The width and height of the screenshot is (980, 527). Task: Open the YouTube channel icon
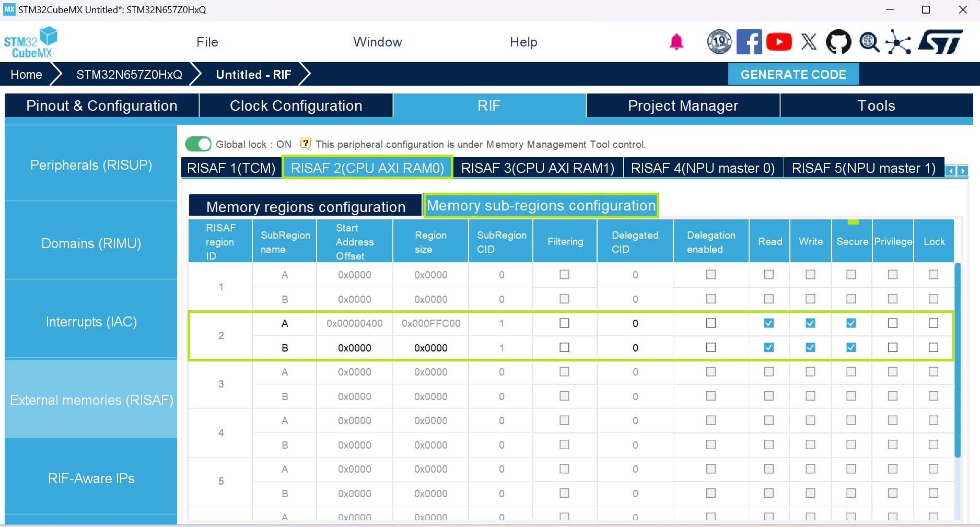tap(779, 42)
